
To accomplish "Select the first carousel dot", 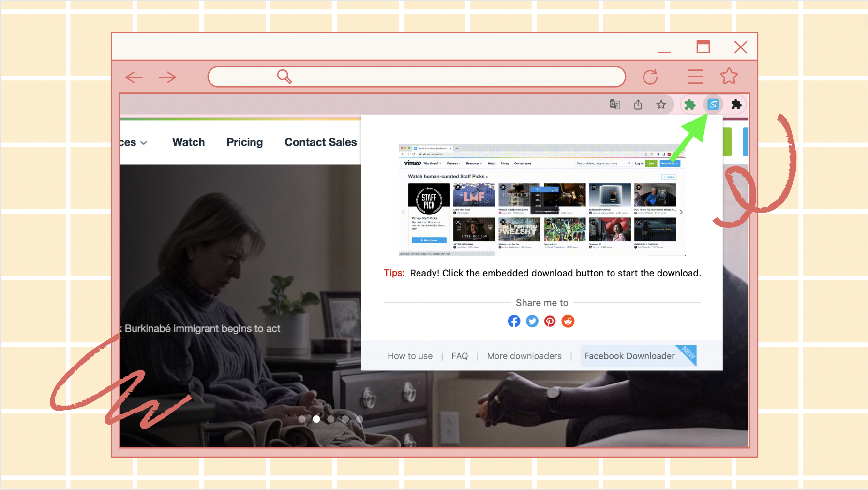I will click(x=302, y=419).
